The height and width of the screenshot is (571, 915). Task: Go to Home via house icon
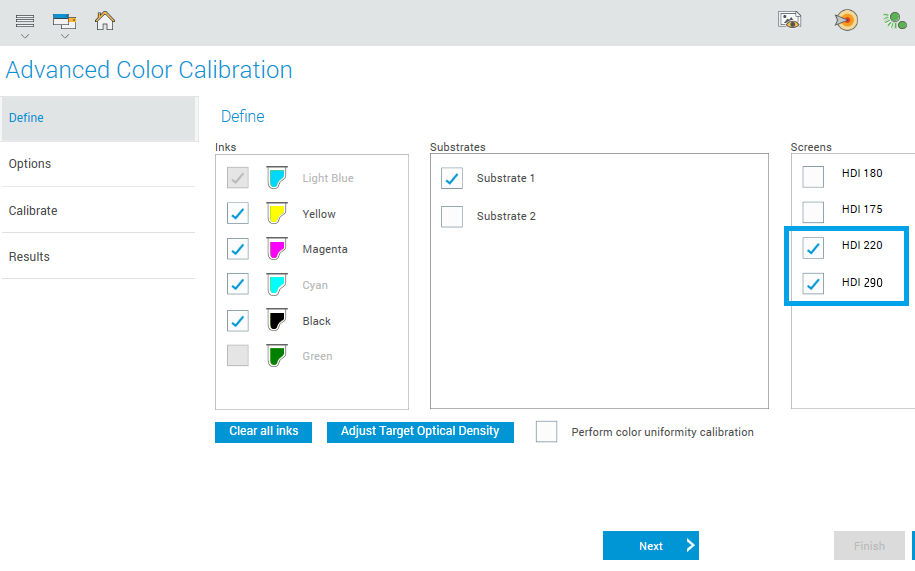coord(105,21)
